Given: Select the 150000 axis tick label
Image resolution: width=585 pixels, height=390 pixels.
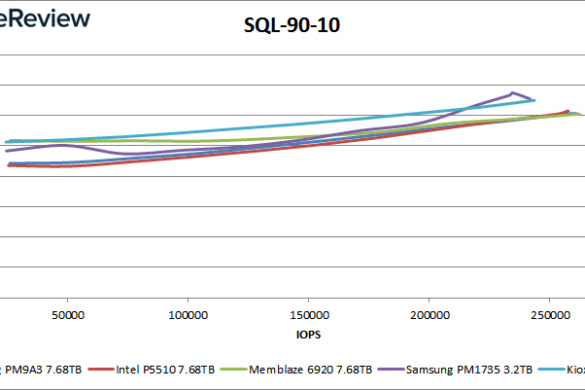Looking at the screenshot, I should click(x=309, y=315).
